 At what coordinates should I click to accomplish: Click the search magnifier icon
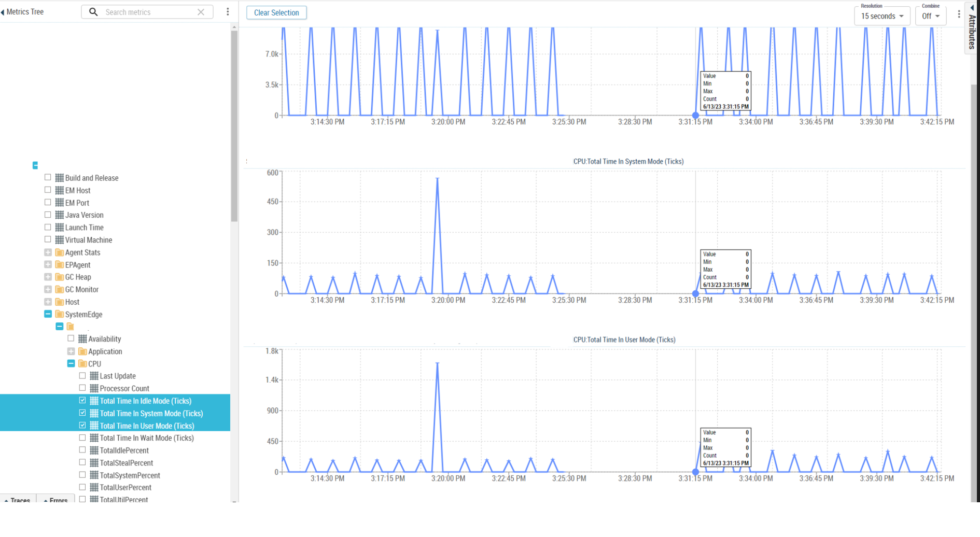pos(93,12)
